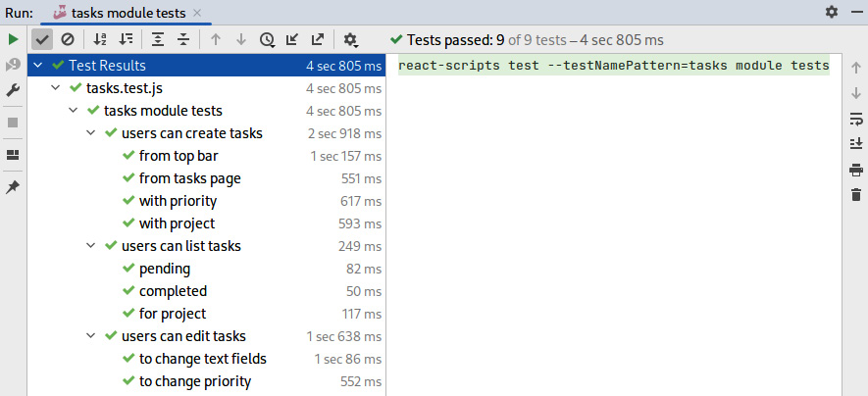
Task: Collapse the tasks.test.js node
Action: coord(55,88)
